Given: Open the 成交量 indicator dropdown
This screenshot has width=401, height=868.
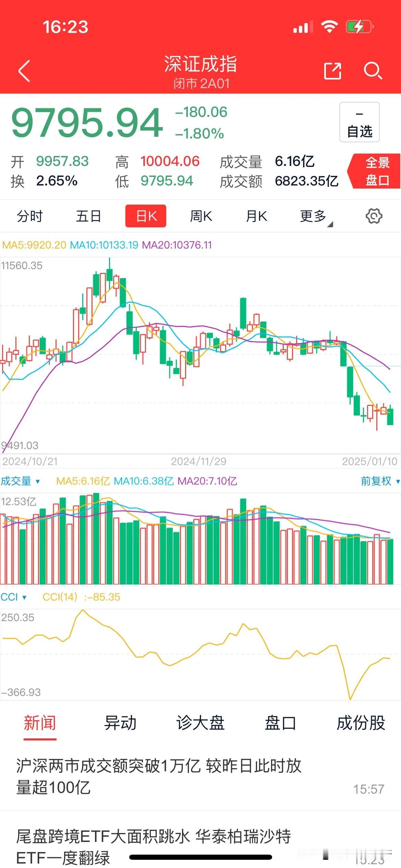Looking at the screenshot, I should pos(20,481).
